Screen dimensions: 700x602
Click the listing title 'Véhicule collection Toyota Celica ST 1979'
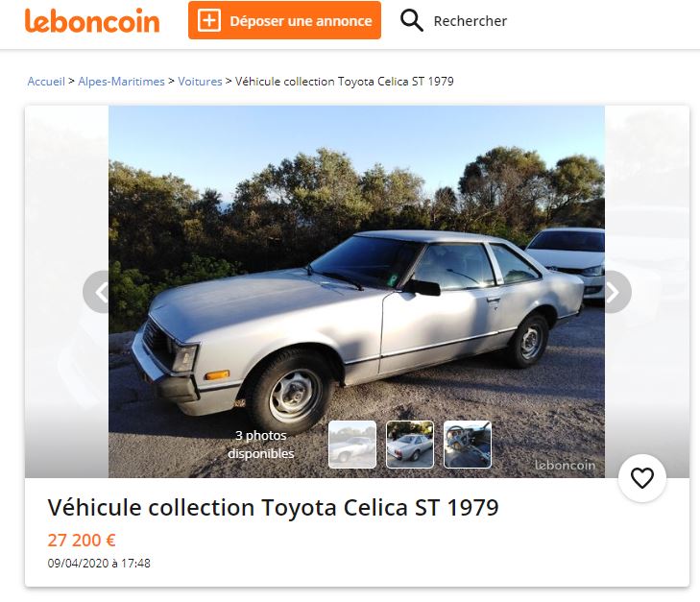click(273, 507)
